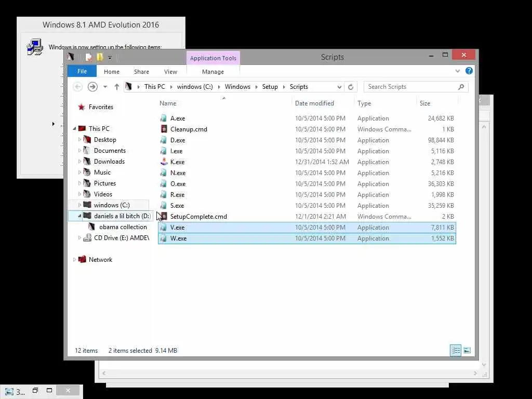Select the K.exe file icon
Image resolution: width=532 pixels, height=399 pixels.
tap(164, 162)
